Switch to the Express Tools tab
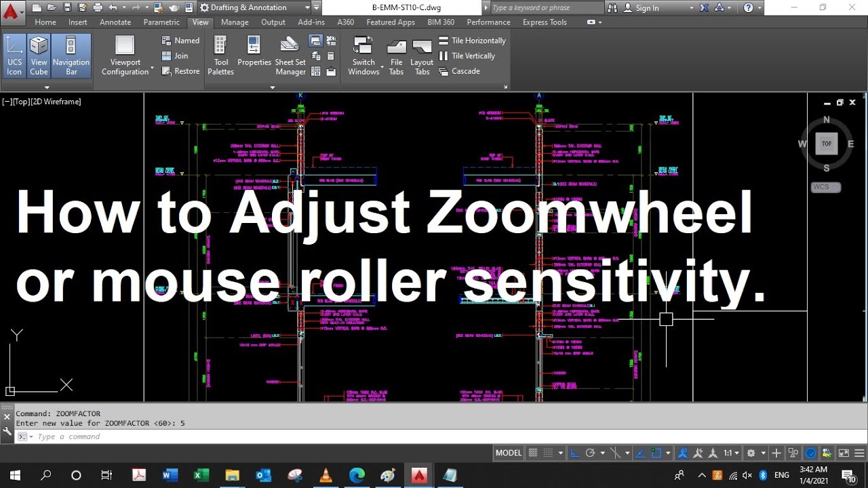 pyautogui.click(x=545, y=22)
